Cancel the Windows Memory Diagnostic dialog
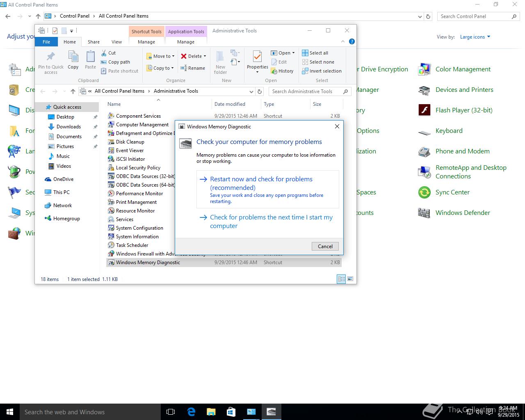Screen dimensions: 525x420 click(325, 246)
